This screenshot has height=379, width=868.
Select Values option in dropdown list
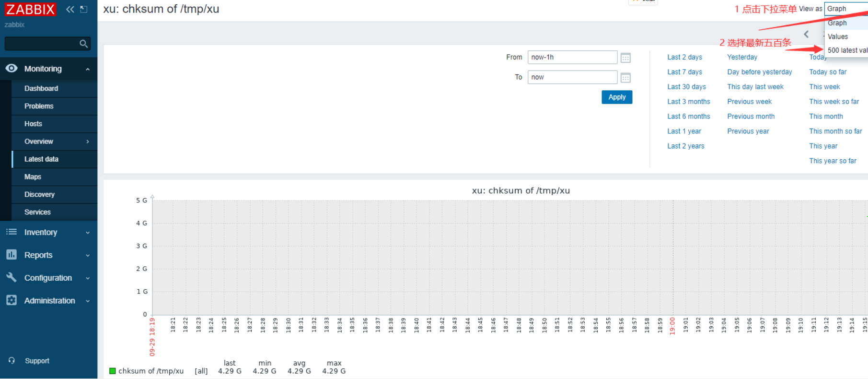pyautogui.click(x=846, y=36)
